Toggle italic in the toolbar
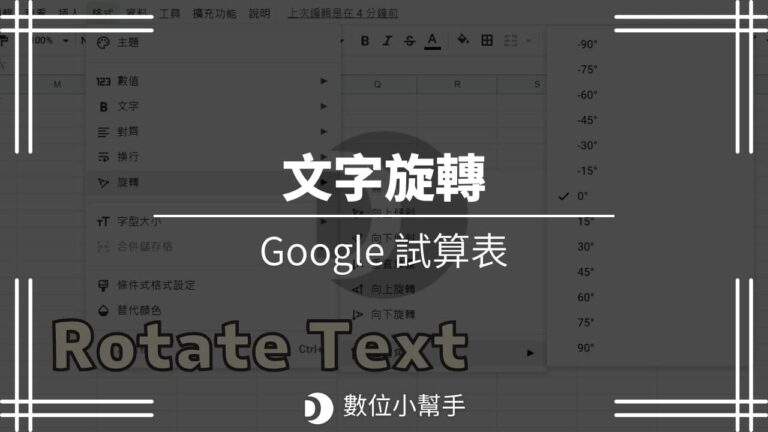The image size is (768, 432). 387,41
